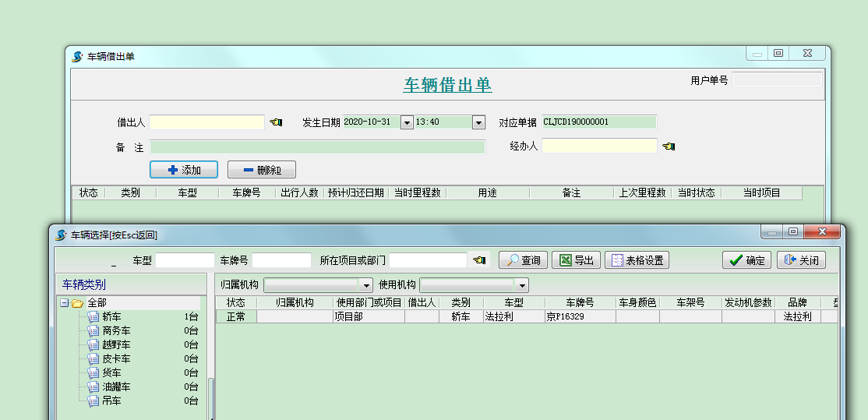Select 越野车 category in vehicle tree

pos(116,344)
